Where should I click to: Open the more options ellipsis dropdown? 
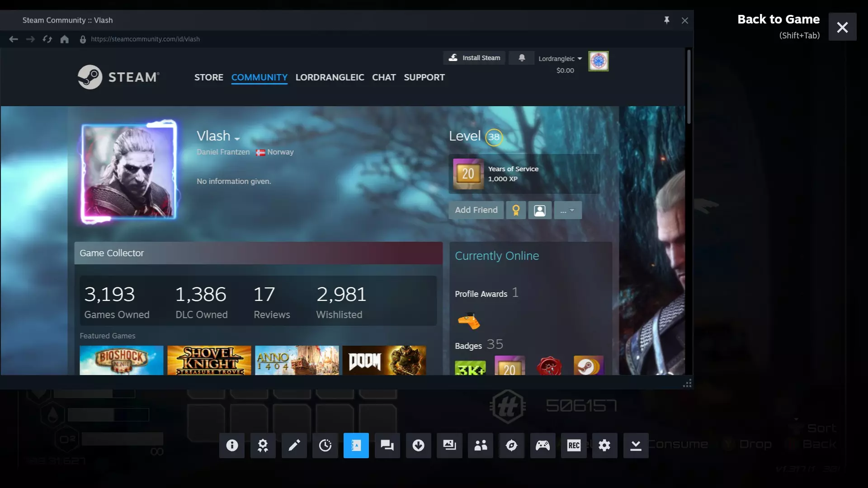coord(567,210)
